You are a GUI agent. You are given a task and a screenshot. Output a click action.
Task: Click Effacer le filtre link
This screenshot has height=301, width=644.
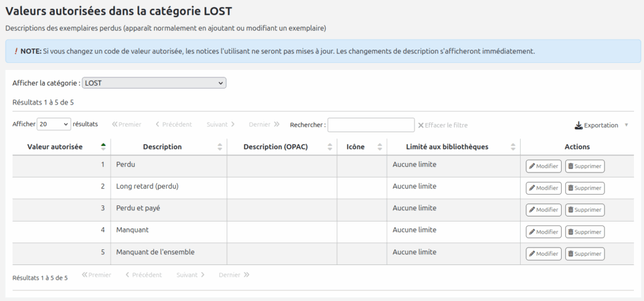pyautogui.click(x=443, y=125)
